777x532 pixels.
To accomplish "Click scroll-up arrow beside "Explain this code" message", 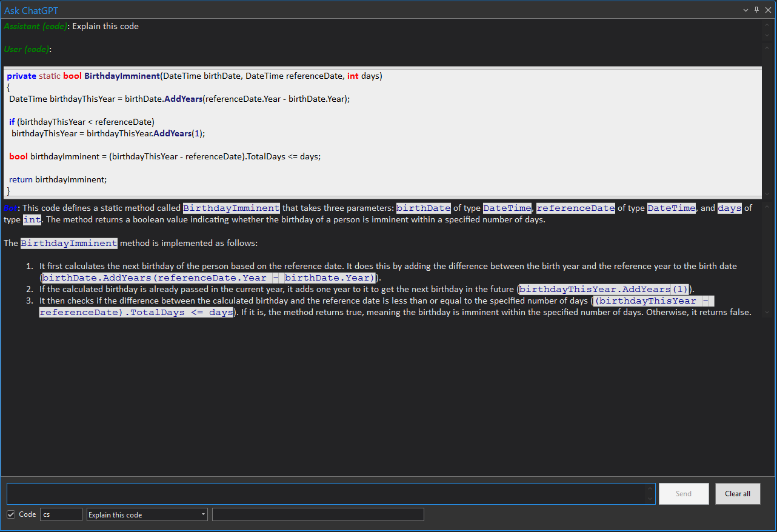I will click(x=767, y=25).
